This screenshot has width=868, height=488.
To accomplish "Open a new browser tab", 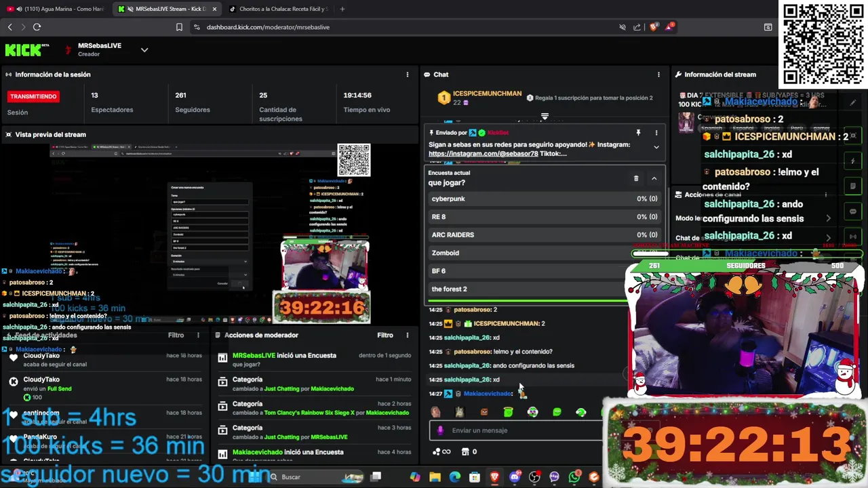I will point(342,9).
